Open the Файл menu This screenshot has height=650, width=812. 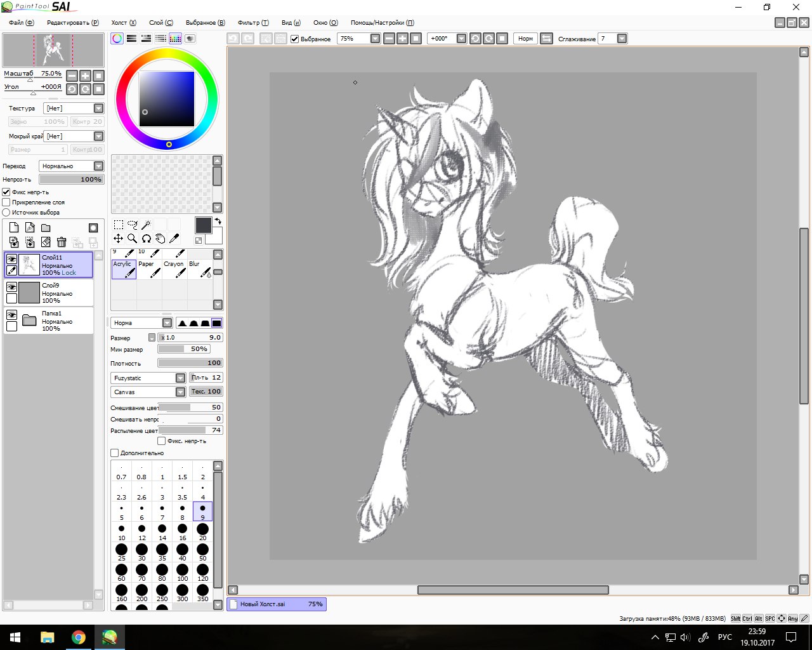tap(22, 23)
